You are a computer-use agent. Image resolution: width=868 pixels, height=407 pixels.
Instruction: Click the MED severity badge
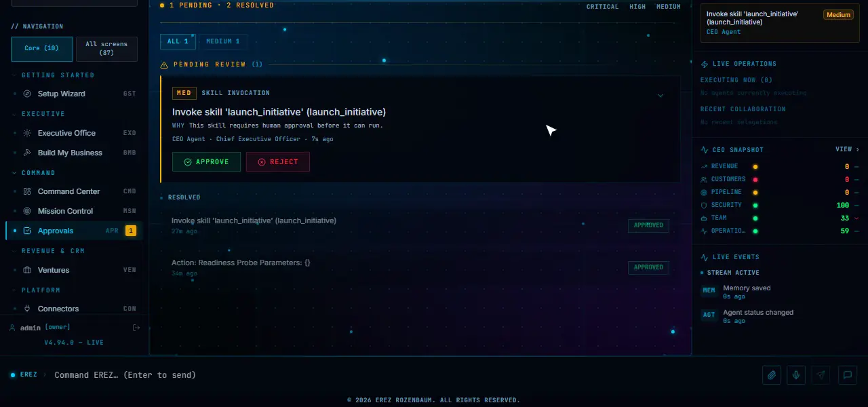tap(184, 93)
